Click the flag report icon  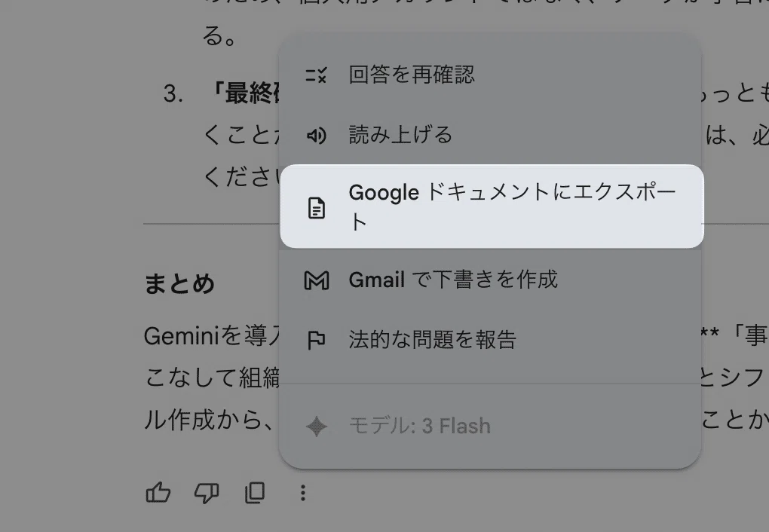pos(316,341)
